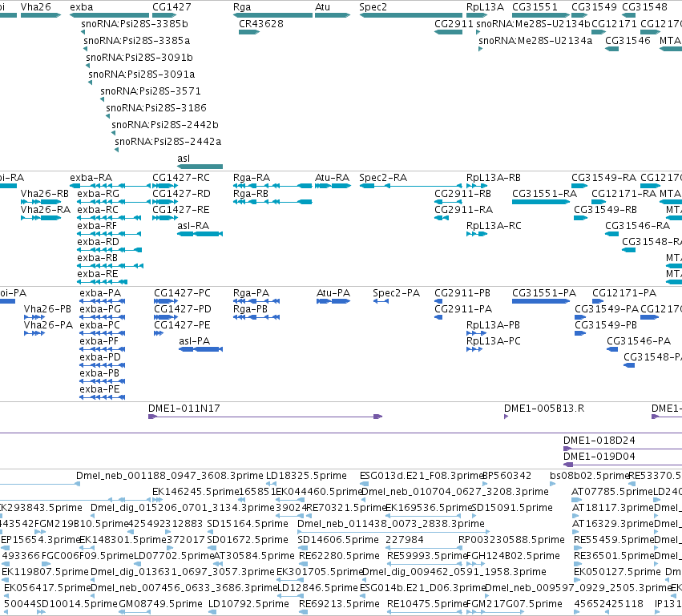Select the CG2911-PA protein label
This screenshot has height=616, width=682.
(x=463, y=309)
